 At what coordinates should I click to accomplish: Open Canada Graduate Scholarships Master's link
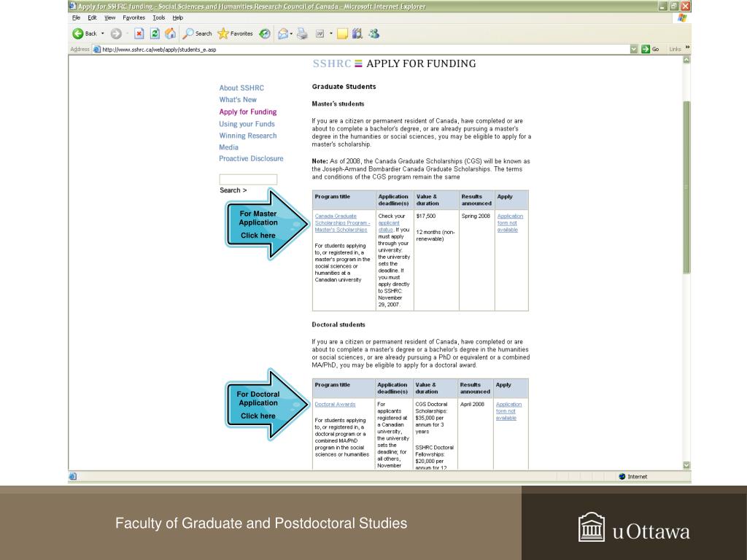(342, 223)
